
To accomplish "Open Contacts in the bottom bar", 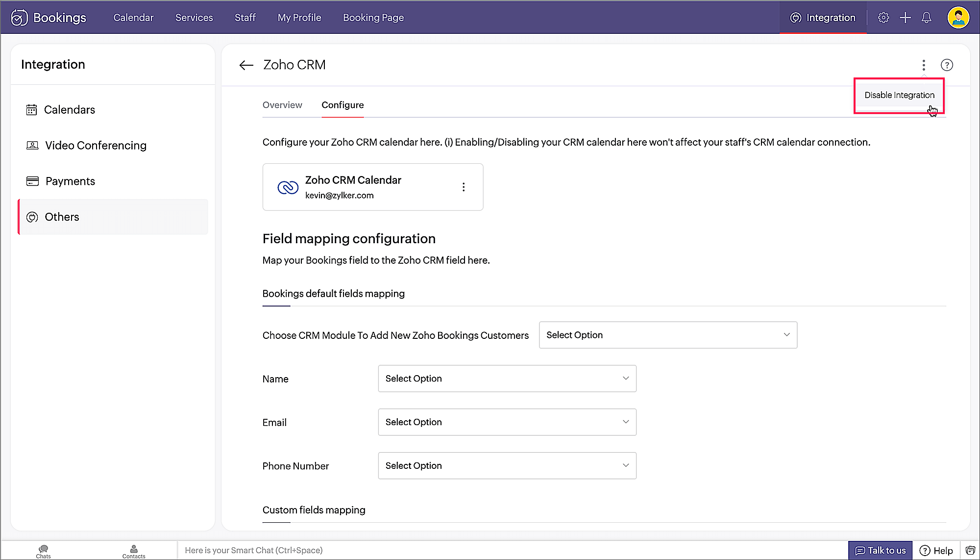I will [134, 551].
